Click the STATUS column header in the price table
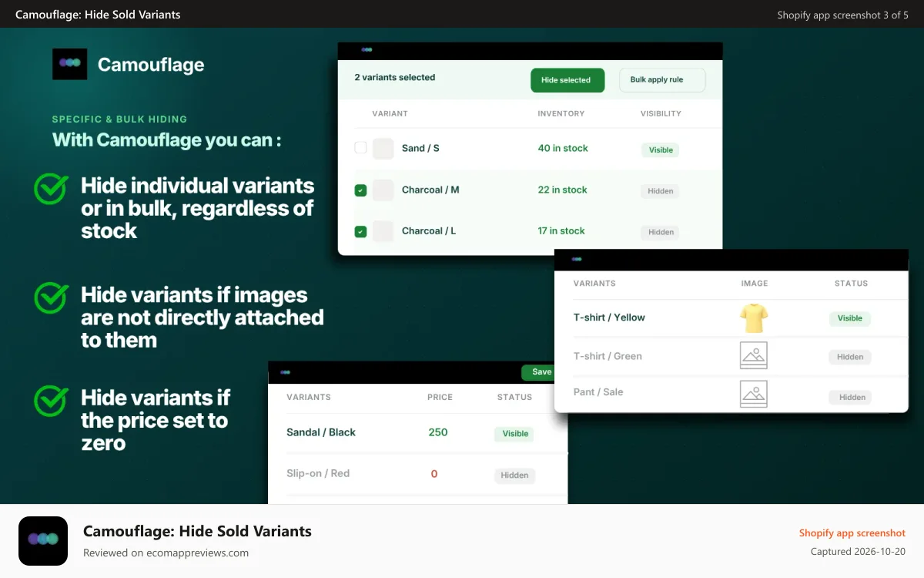This screenshot has width=924, height=578. [x=514, y=398]
